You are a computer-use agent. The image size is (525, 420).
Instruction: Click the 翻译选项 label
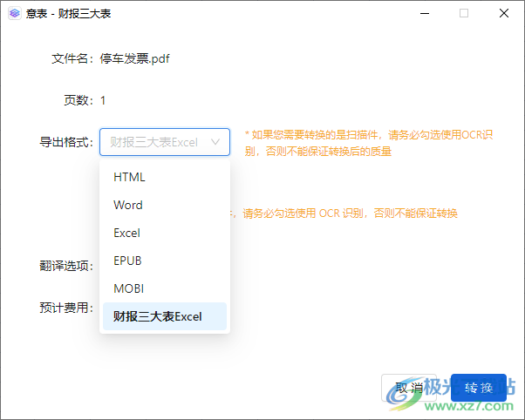click(66, 266)
